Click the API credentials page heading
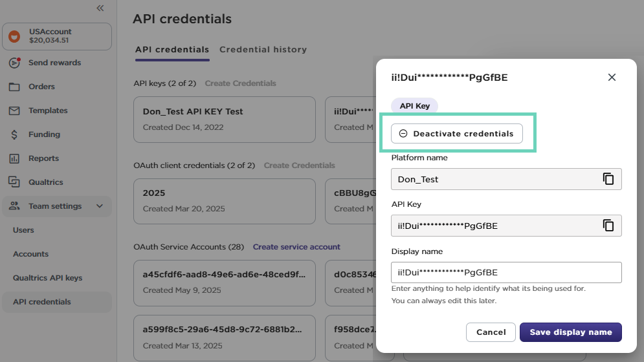 pos(182,19)
